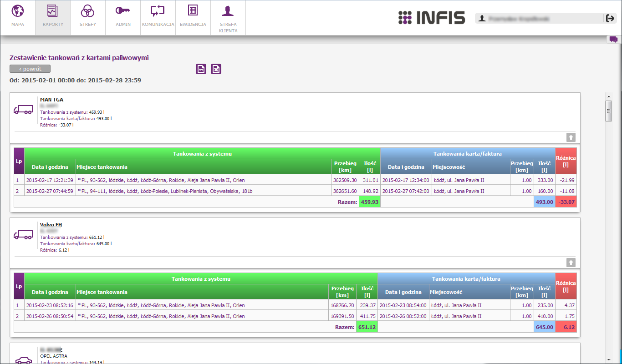
Task: Click the logout arrow icon
Action: [610, 18]
